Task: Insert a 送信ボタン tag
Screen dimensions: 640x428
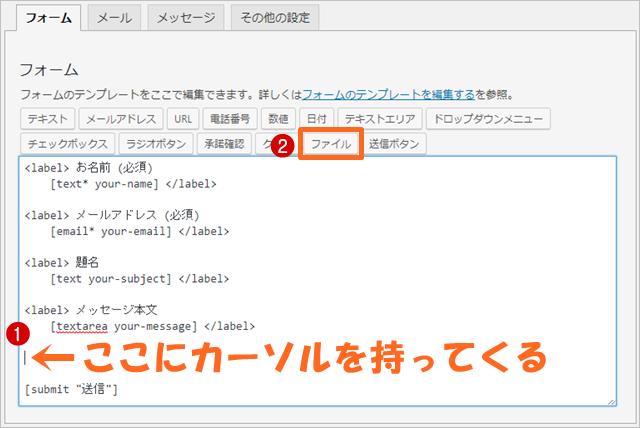Action: point(394,144)
